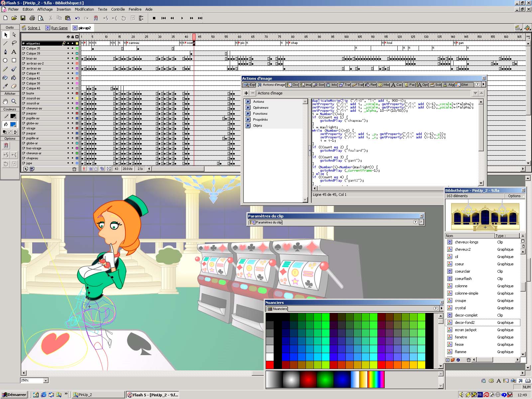
Task: Expand the Opérateurs category
Action: point(248,108)
